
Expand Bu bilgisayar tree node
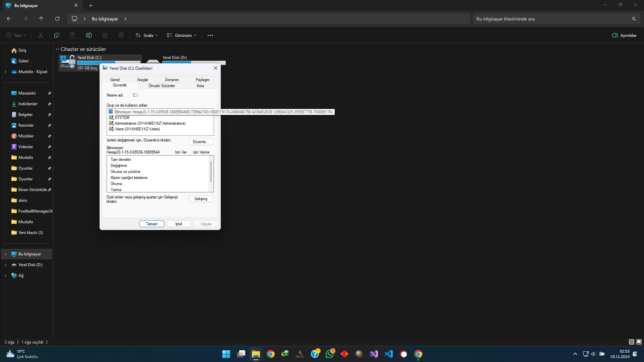5,254
